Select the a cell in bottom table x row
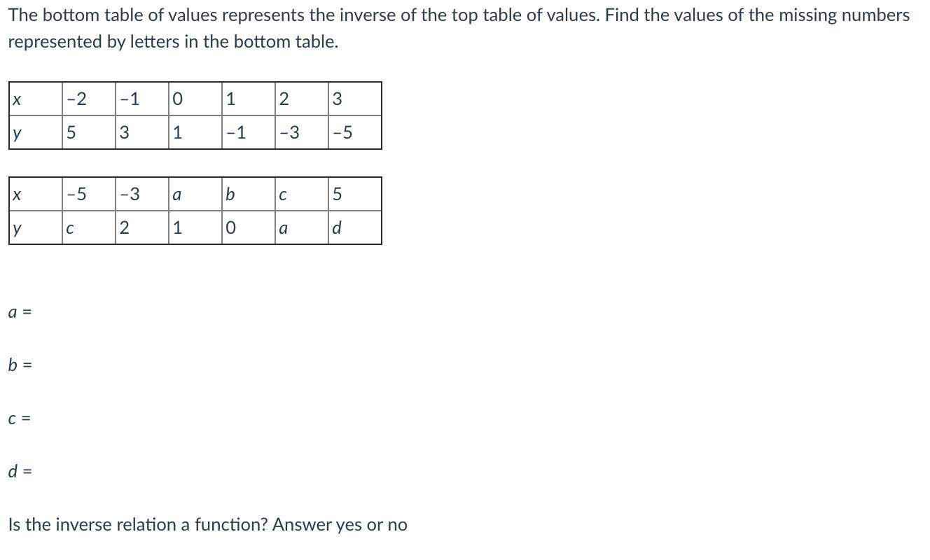The image size is (930, 560). click(x=195, y=194)
